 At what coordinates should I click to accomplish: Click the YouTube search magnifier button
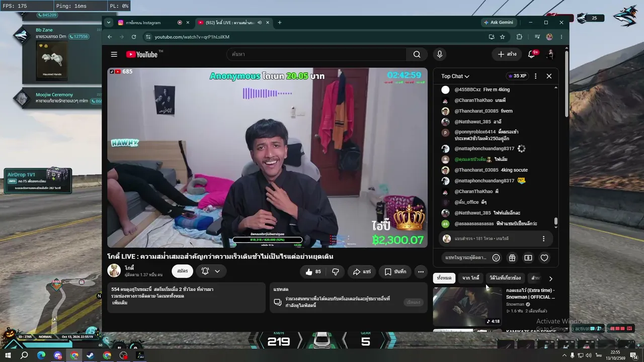coord(417,54)
